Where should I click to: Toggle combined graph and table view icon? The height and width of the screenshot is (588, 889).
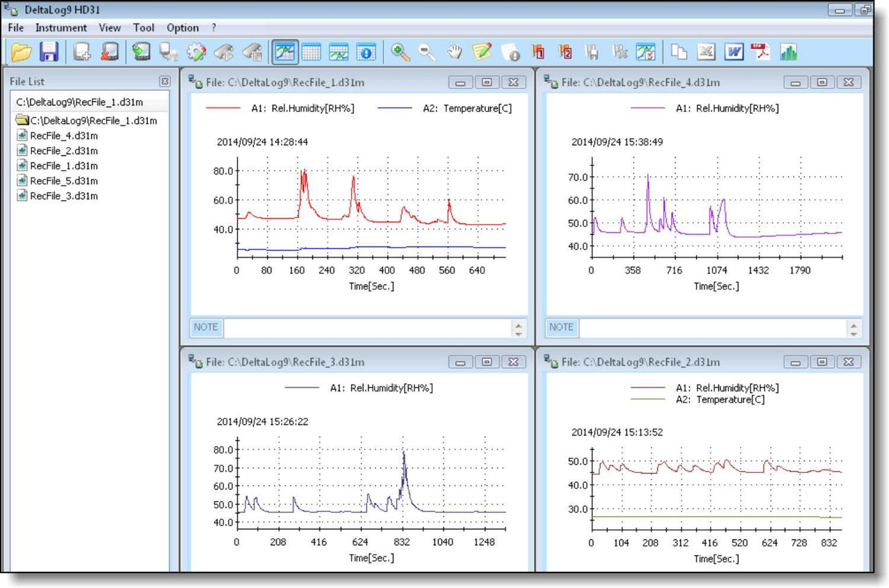(338, 52)
